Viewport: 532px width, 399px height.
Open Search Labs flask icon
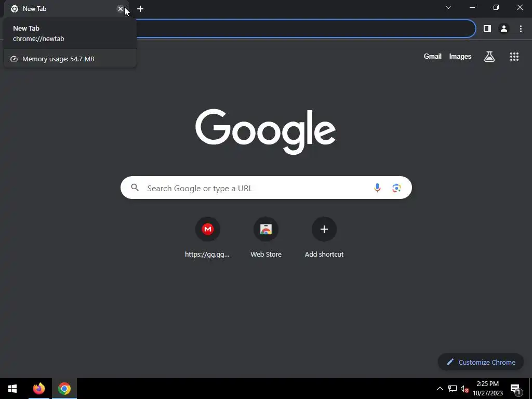pos(489,57)
